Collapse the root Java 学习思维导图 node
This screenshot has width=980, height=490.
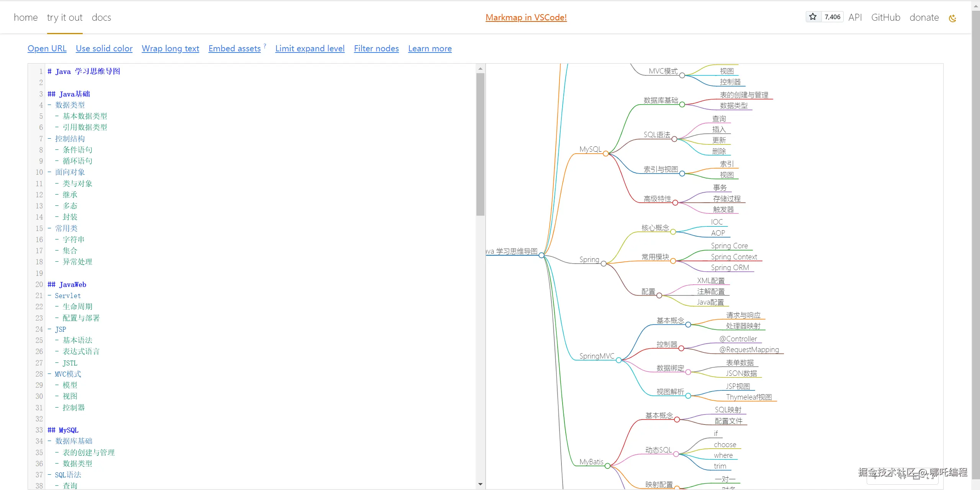pos(542,255)
